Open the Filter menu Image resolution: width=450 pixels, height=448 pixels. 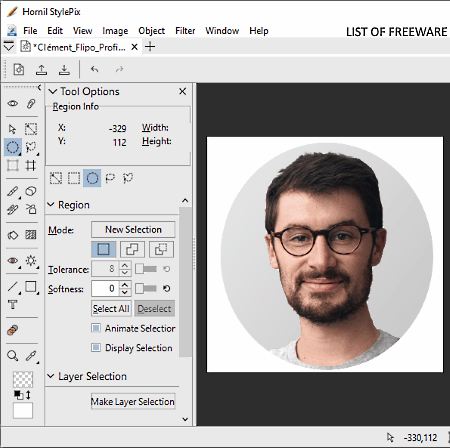[185, 31]
